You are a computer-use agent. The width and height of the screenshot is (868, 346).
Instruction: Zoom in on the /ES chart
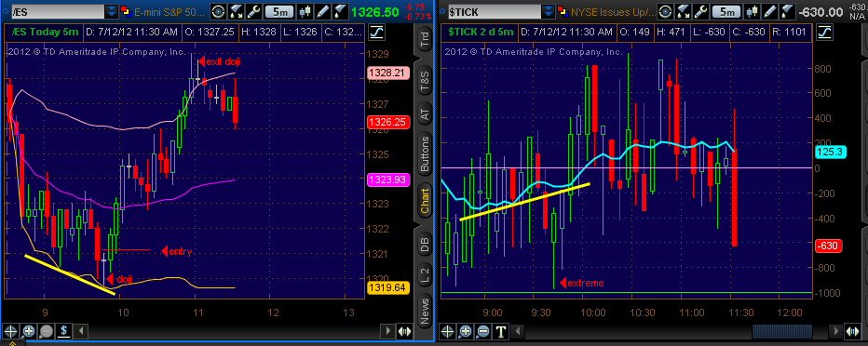pos(28,332)
